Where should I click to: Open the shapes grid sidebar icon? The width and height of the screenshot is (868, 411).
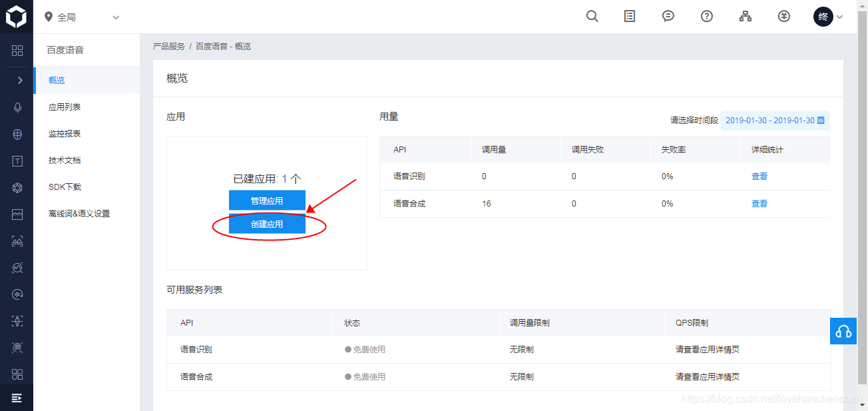tap(17, 374)
